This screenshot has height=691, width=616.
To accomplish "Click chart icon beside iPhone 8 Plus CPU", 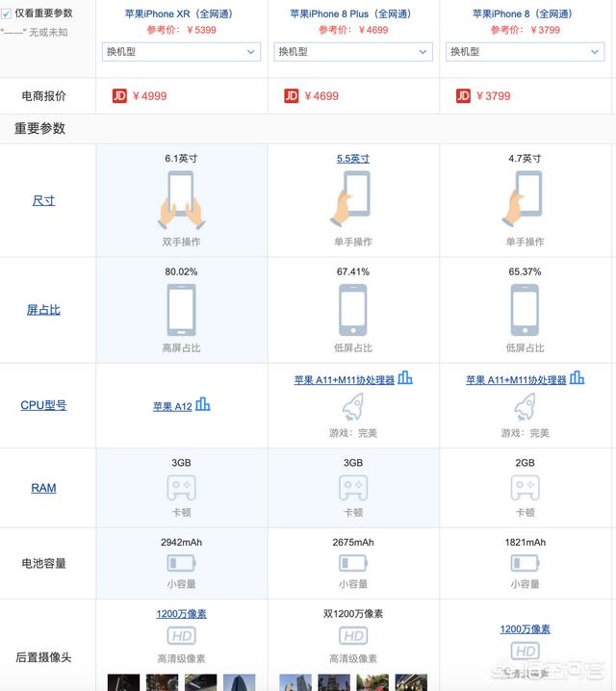I will (x=405, y=377).
